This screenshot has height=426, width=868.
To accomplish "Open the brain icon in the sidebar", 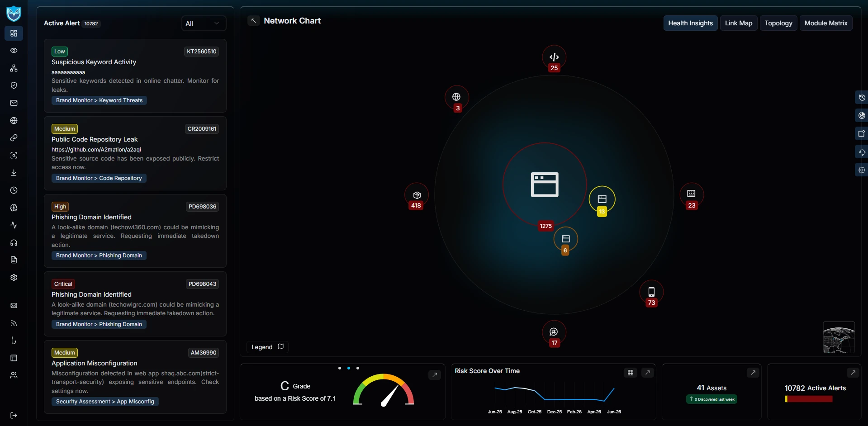I will tap(14, 208).
